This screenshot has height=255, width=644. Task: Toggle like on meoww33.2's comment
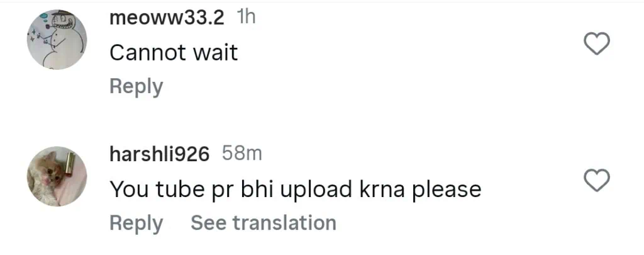click(x=597, y=44)
